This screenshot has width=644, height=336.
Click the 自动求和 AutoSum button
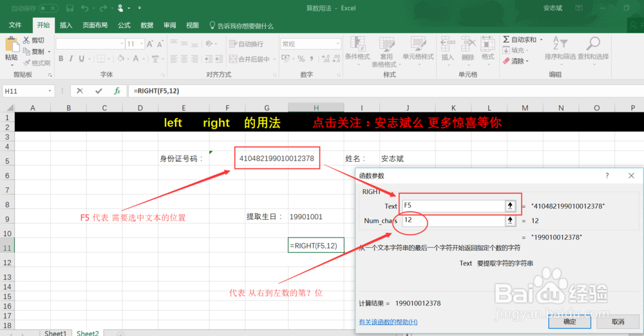[520, 39]
